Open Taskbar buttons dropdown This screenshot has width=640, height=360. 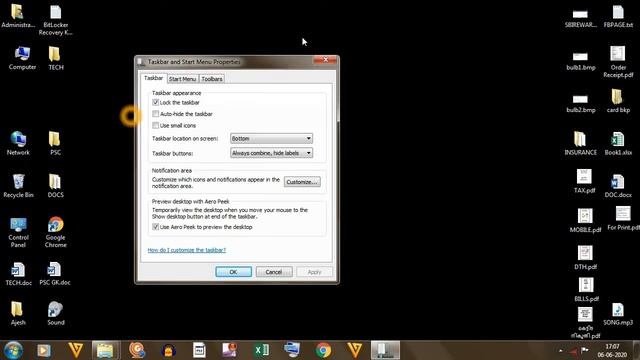point(271,153)
